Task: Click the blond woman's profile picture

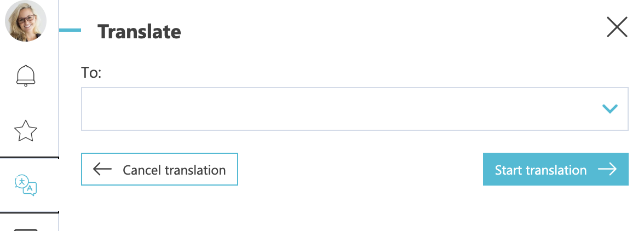Action: pos(25,21)
